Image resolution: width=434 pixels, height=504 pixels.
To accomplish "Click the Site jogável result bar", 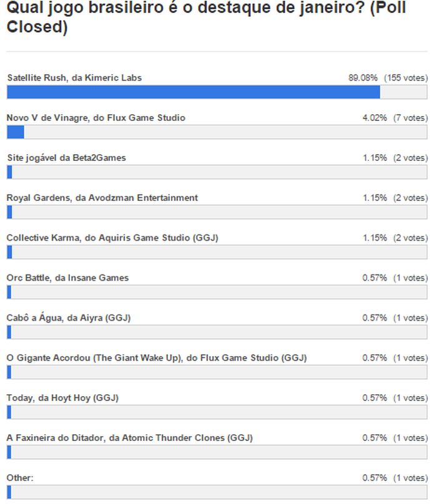I will point(217,172).
